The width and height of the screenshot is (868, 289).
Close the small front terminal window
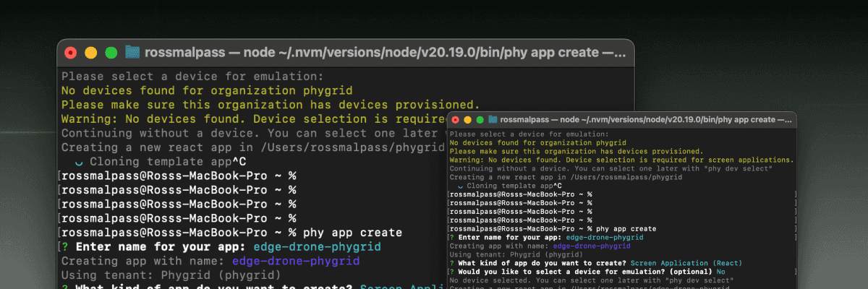(456, 119)
